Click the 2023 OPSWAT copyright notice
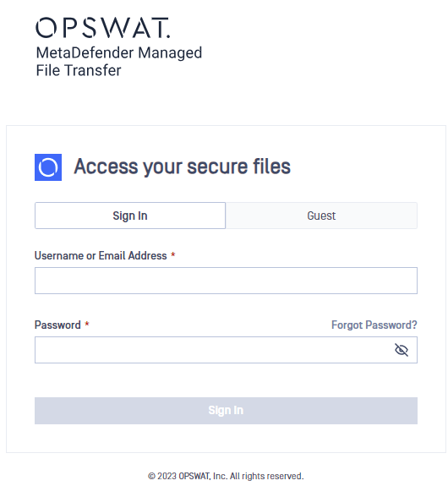Viewport: 448px width, 497px height. point(226,476)
